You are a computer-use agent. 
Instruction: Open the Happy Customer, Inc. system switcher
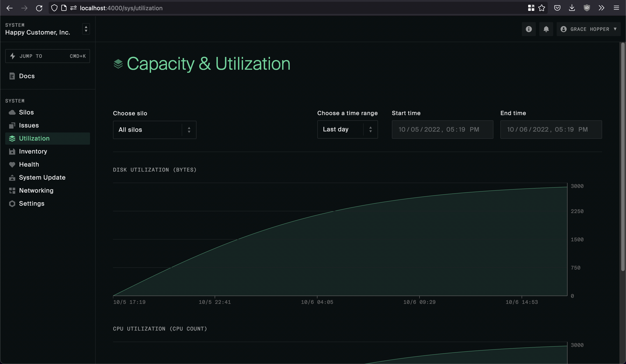pyautogui.click(x=86, y=29)
